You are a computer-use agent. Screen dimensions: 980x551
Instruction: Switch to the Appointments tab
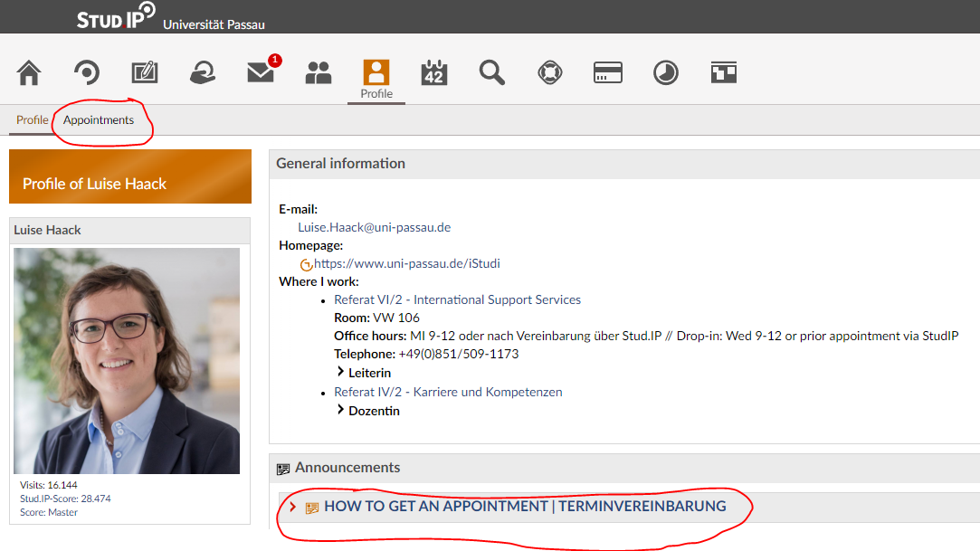click(99, 120)
